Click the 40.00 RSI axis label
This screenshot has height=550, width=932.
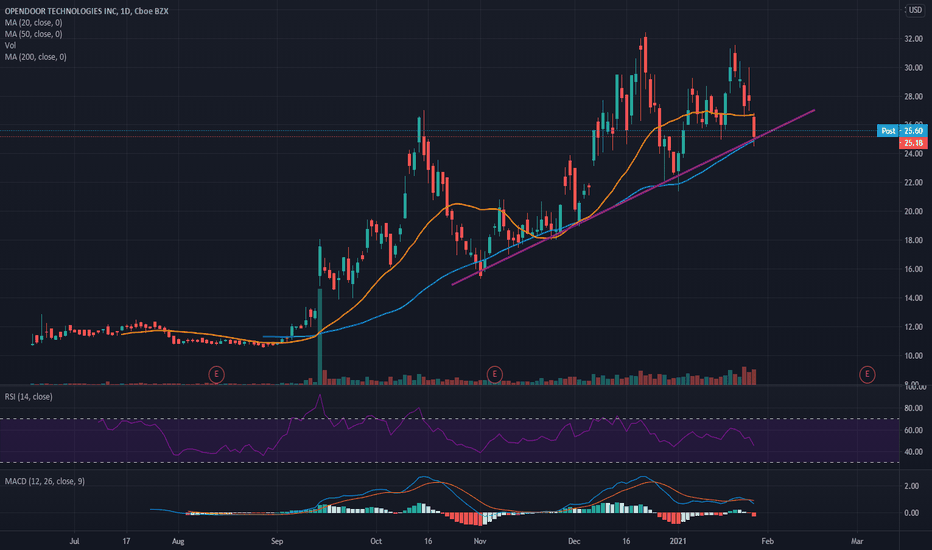click(914, 452)
